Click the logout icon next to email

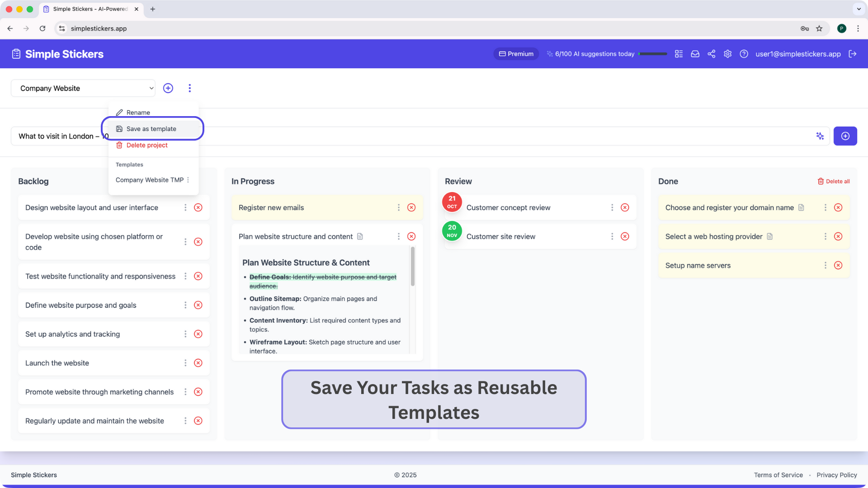[x=853, y=54]
